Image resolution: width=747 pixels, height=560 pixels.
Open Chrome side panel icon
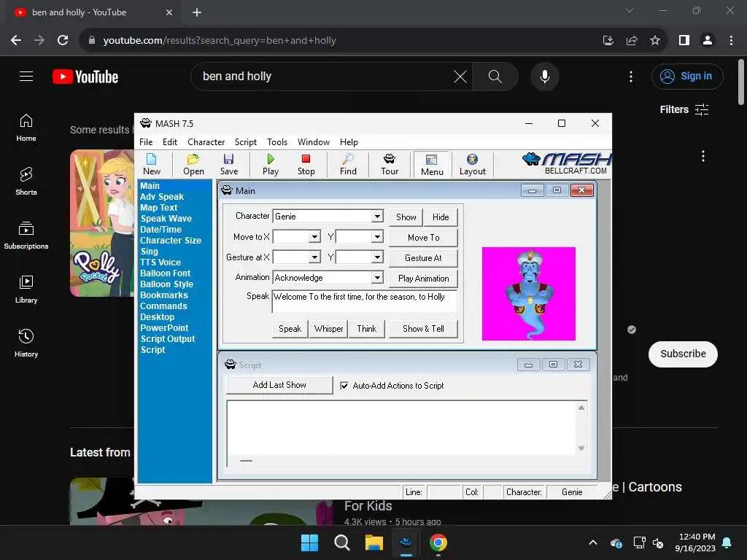pyautogui.click(x=684, y=40)
